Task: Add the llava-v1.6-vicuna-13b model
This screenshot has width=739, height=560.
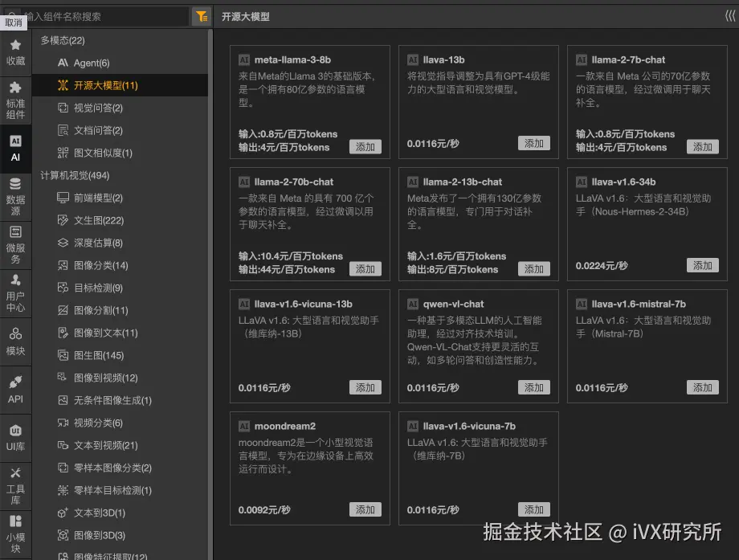Action: pyautogui.click(x=365, y=387)
